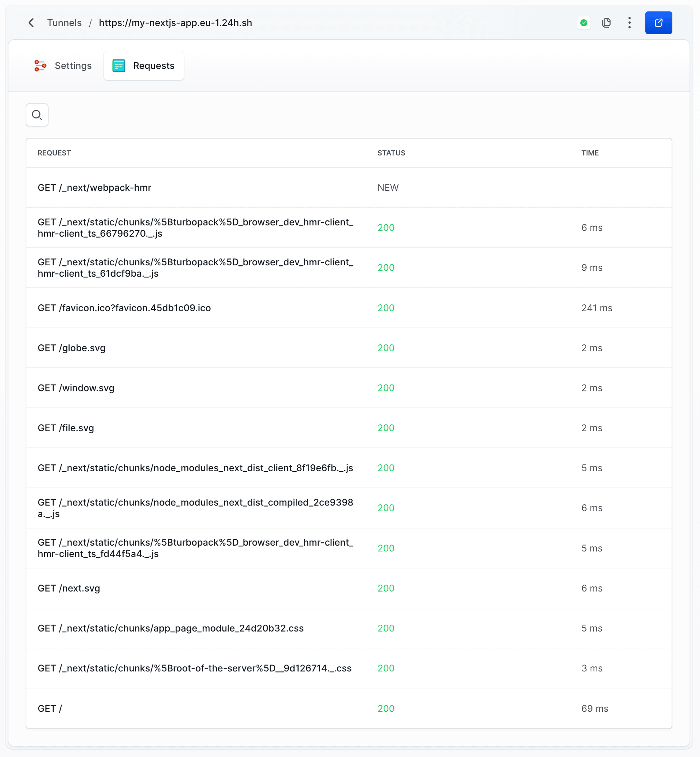Click the green tunnel status indicator

(584, 23)
